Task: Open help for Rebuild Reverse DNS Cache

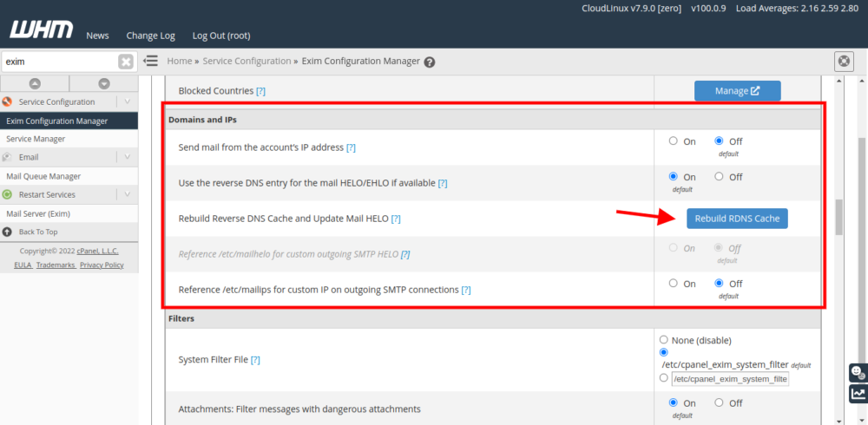Action: pyautogui.click(x=396, y=219)
